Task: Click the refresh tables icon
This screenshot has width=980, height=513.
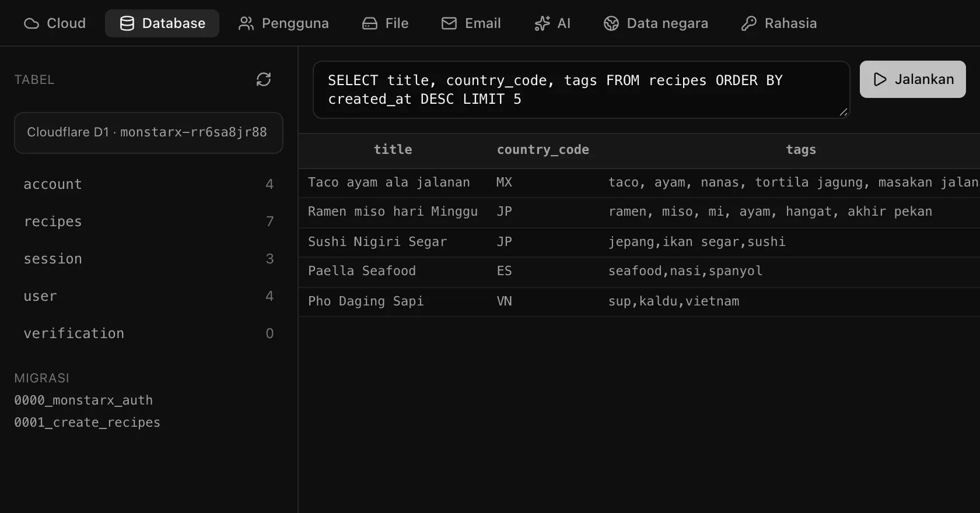Action: point(264,79)
